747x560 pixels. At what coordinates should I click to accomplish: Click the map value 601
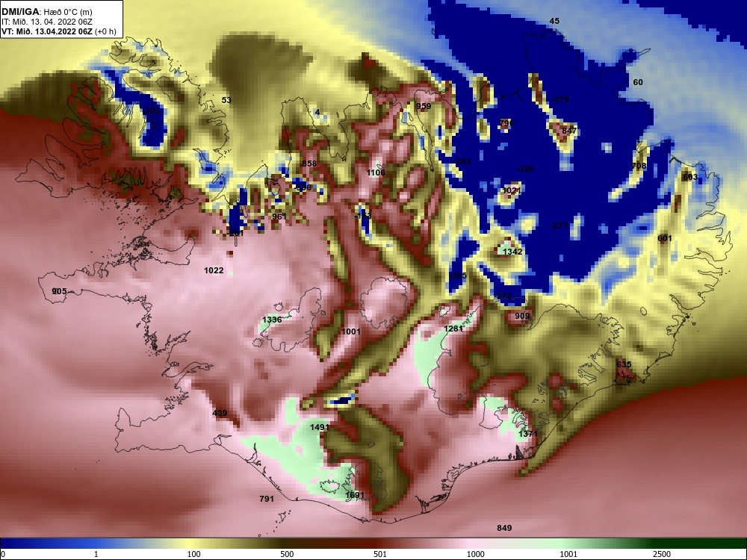pyautogui.click(x=665, y=238)
